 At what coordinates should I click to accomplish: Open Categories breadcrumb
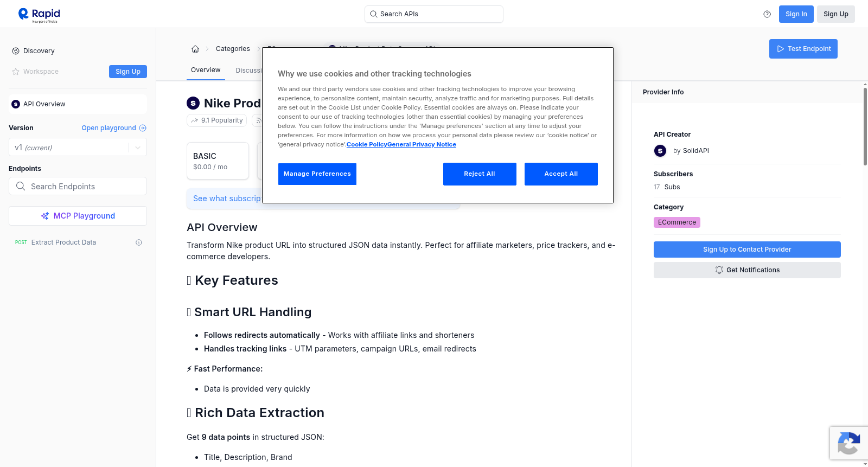[x=233, y=49]
